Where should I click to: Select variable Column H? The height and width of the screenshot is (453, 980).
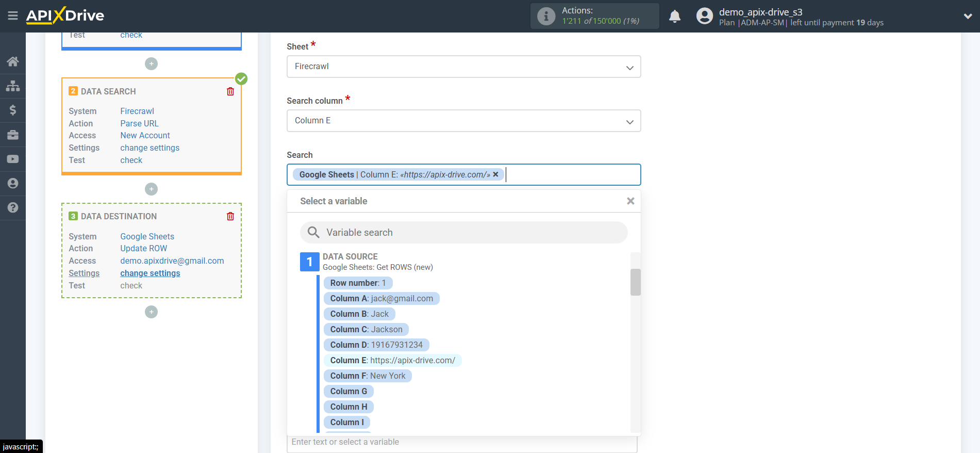[x=348, y=407]
